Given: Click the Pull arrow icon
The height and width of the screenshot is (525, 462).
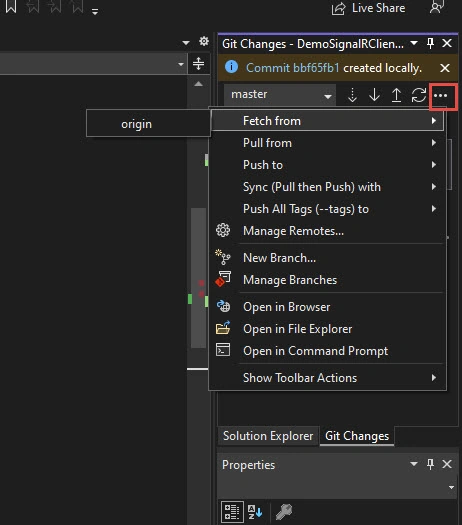Looking at the screenshot, I should [x=374, y=95].
